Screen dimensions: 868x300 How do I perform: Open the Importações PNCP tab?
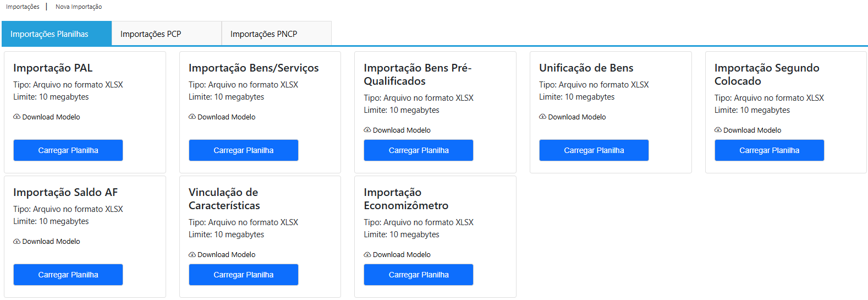coord(264,34)
